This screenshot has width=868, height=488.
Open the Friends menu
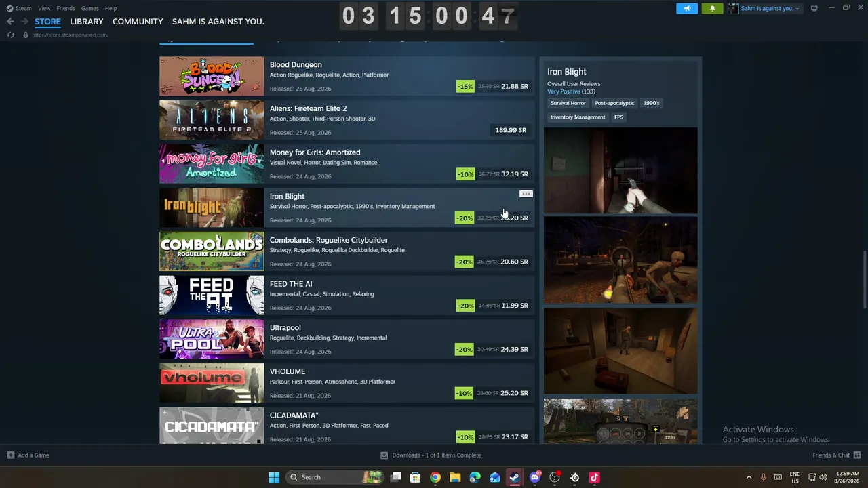coord(66,8)
